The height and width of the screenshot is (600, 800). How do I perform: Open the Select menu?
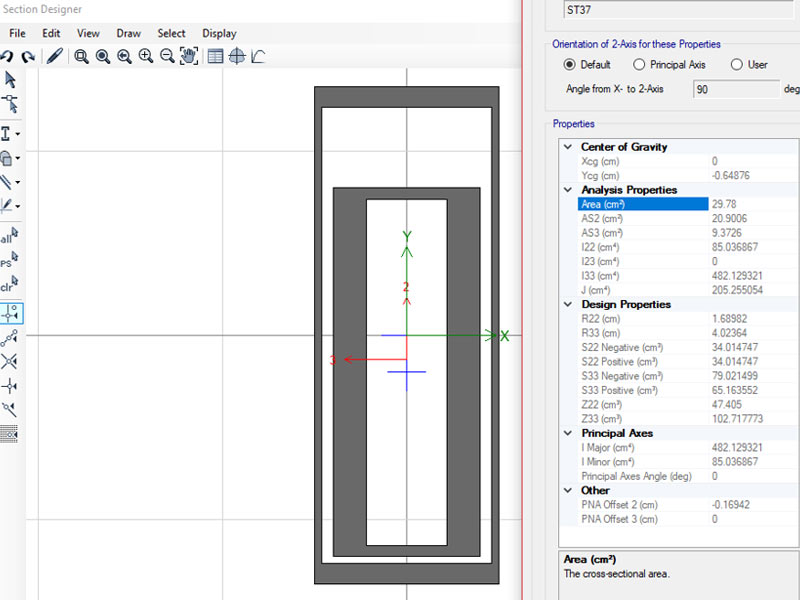(171, 33)
